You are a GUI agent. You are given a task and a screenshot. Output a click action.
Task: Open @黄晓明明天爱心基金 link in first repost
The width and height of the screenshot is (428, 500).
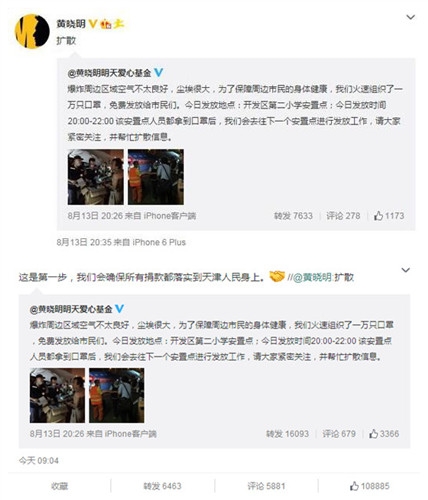[x=109, y=73]
